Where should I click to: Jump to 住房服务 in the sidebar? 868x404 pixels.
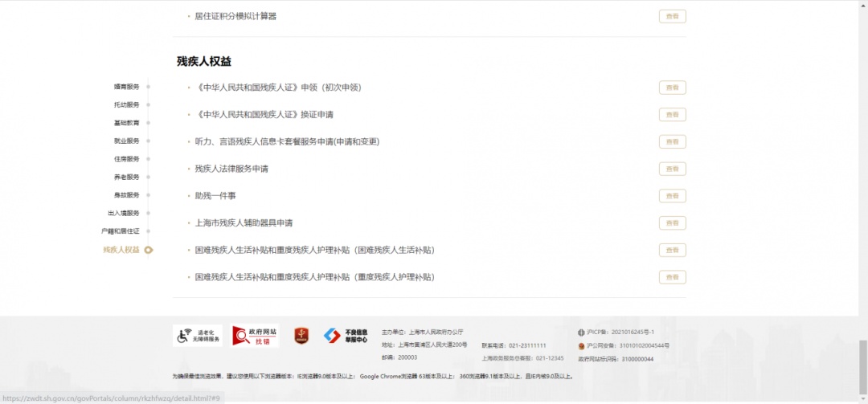(127, 159)
